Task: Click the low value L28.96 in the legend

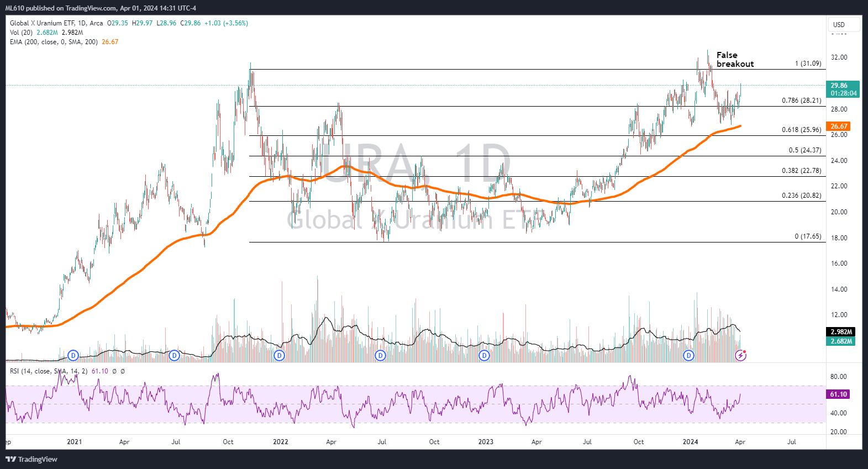Action: point(166,23)
